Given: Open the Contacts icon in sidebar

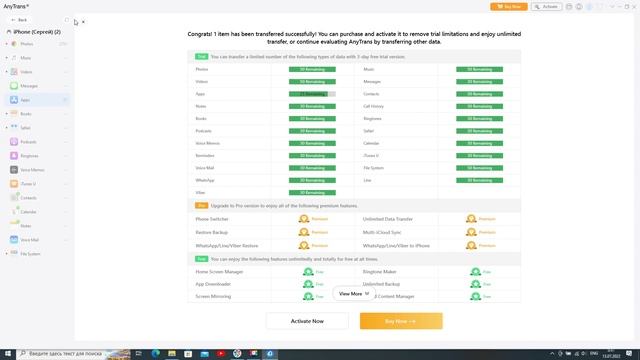Looking at the screenshot, I should 14,198.
